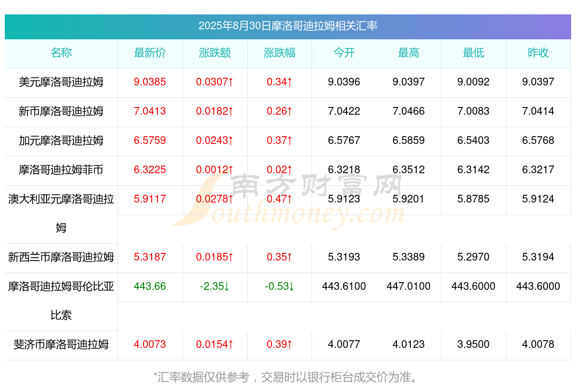
Task: Click low value 9.0092
Action: [x=474, y=82]
